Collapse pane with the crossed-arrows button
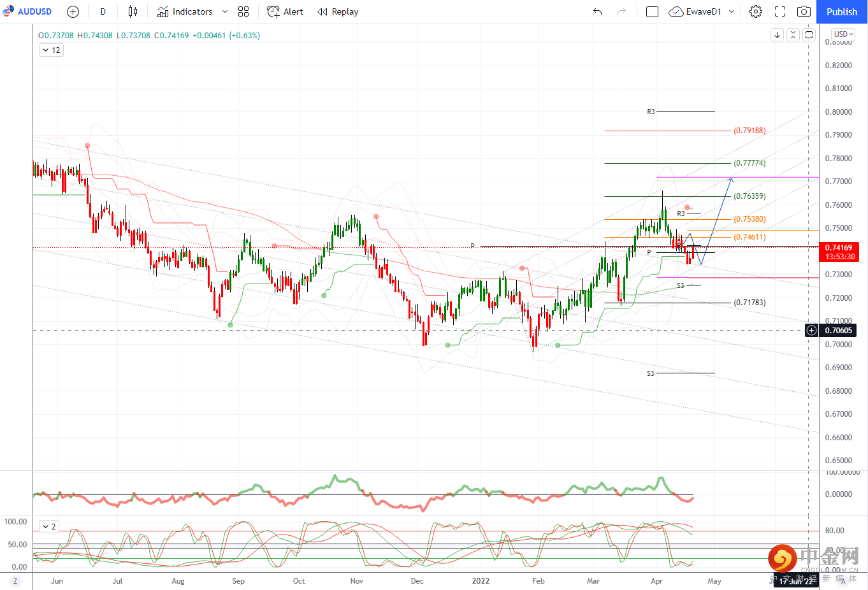The height and width of the screenshot is (590, 868). 793,35
